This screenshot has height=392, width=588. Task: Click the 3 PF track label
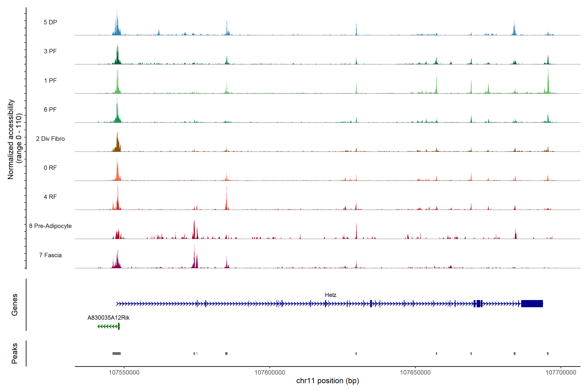pyautogui.click(x=50, y=51)
